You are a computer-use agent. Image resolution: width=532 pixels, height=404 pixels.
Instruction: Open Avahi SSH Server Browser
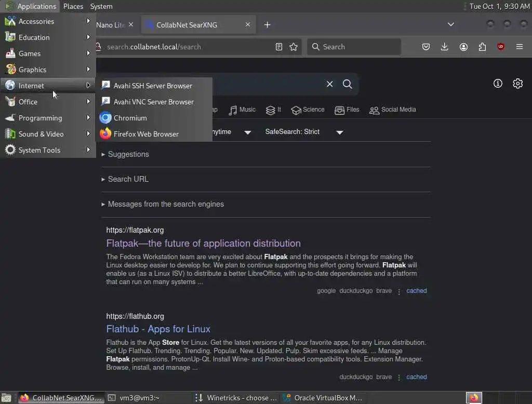tap(154, 86)
